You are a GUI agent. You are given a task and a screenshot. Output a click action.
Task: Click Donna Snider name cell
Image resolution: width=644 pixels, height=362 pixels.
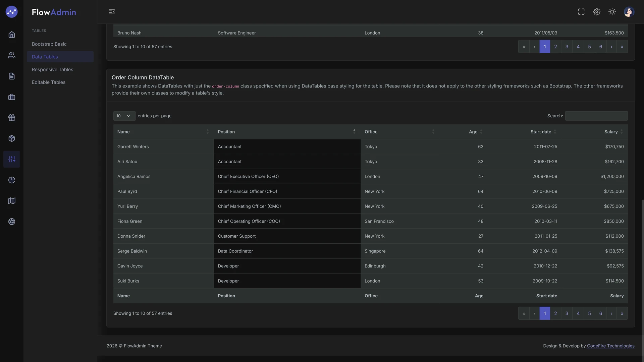click(163, 236)
